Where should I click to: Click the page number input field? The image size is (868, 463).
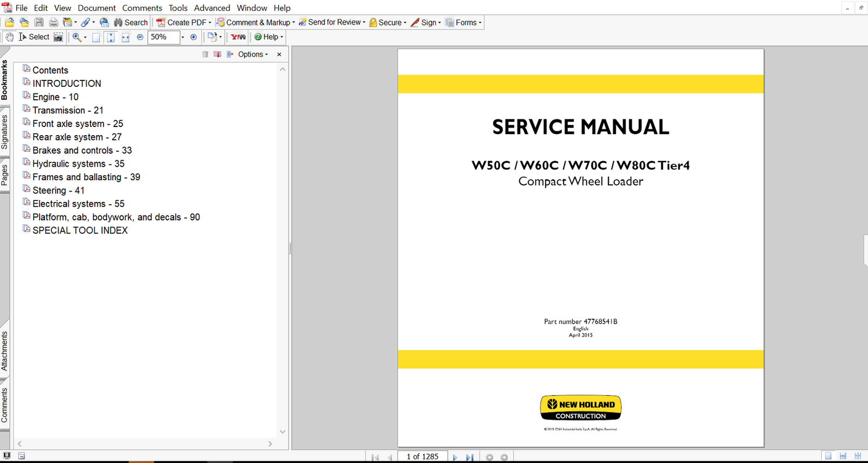(422, 456)
